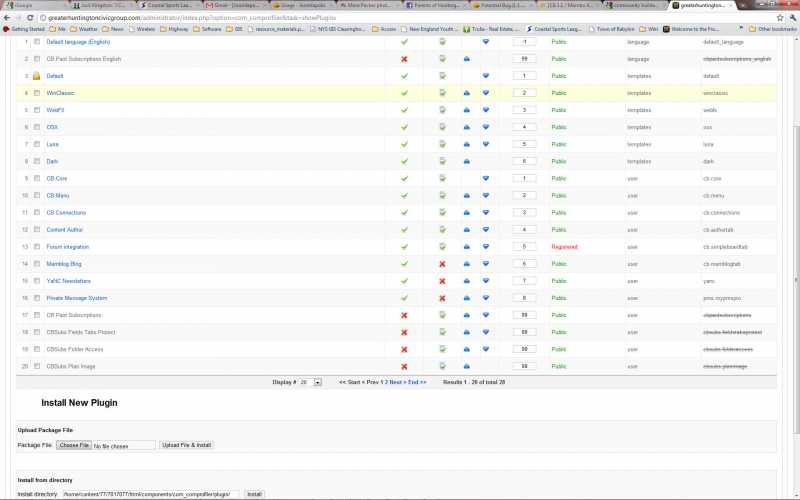Click Install button for directory install
Viewport: 800px width, 500px height.
pyautogui.click(x=254, y=494)
